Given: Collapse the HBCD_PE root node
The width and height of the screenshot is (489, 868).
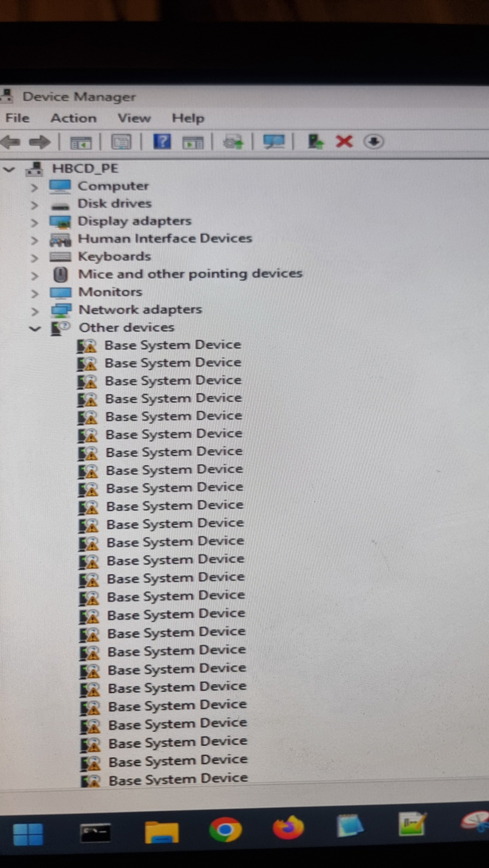Looking at the screenshot, I should point(9,170).
